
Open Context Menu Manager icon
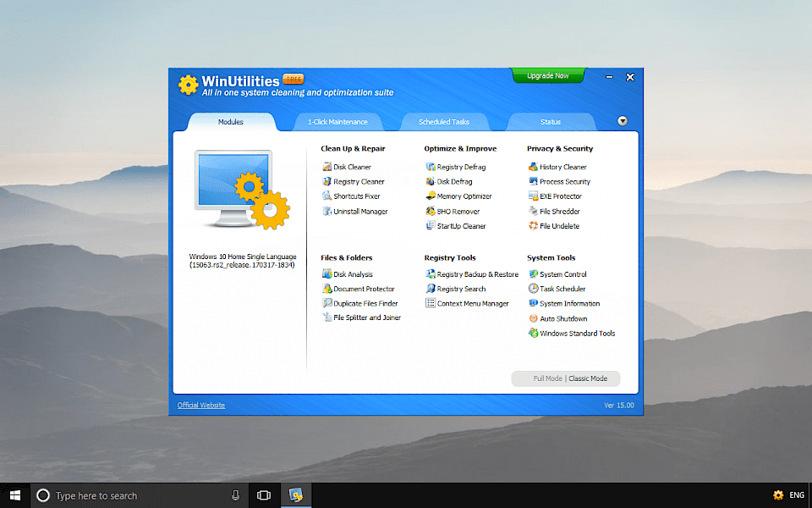(431, 303)
